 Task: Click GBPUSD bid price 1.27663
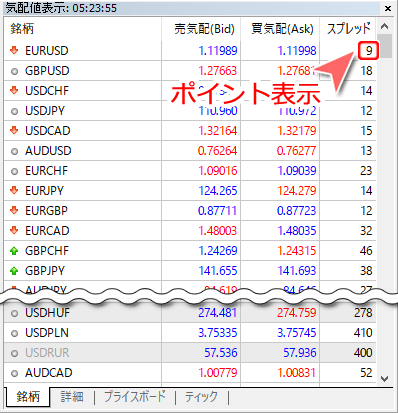[x=218, y=71]
